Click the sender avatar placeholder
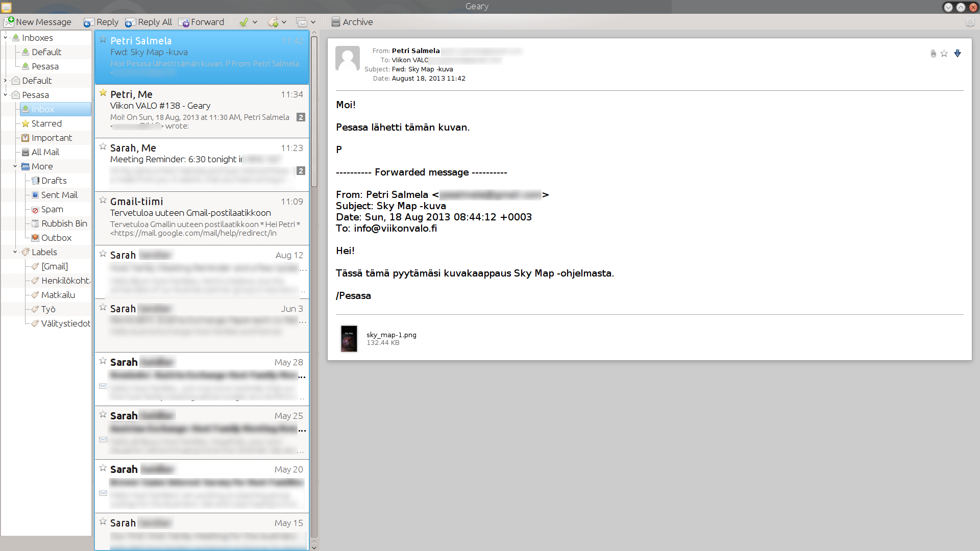The image size is (980, 551). click(348, 59)
